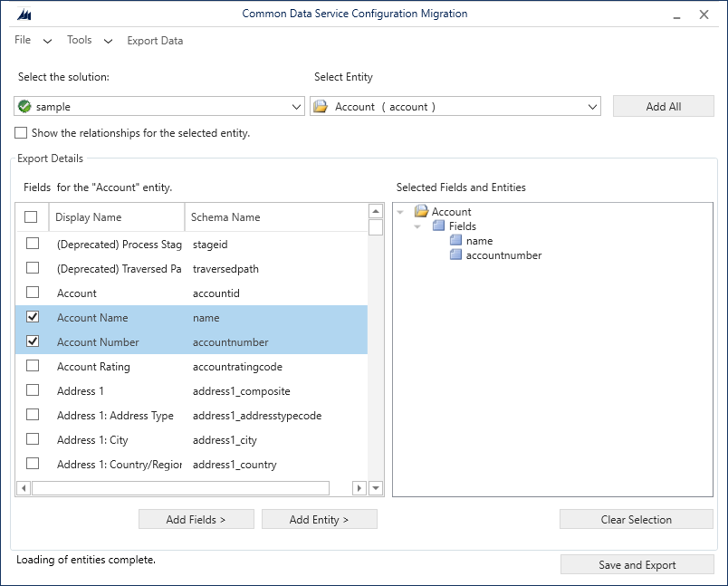Sort by the Display Name column header
728x586 pixels.
click(117, 216)
